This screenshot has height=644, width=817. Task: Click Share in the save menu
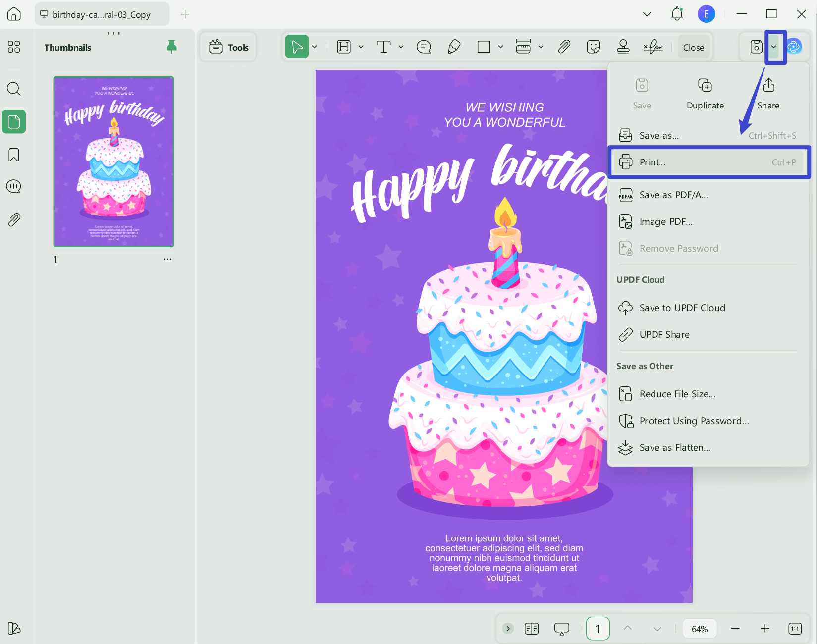coord(768,94)
